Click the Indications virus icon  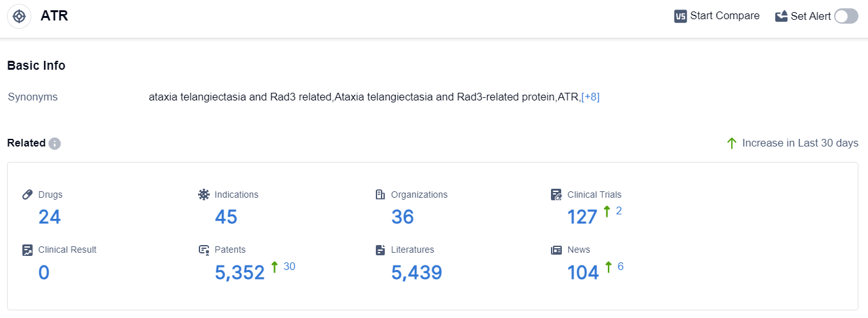tap(204, 195)
